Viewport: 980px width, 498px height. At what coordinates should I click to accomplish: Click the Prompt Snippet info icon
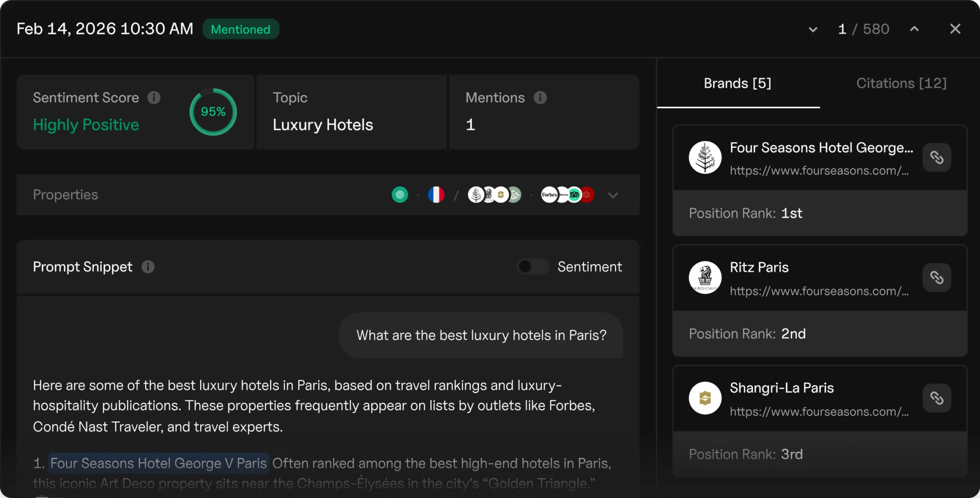click(148, 267)
